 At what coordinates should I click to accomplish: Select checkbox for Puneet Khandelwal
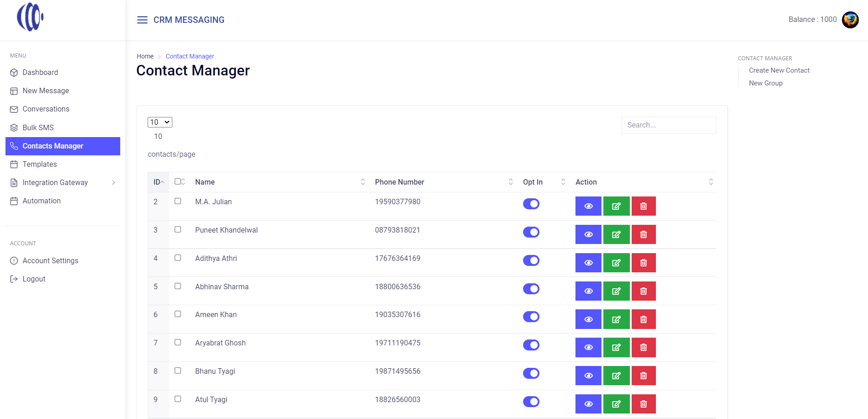point(178,229)
